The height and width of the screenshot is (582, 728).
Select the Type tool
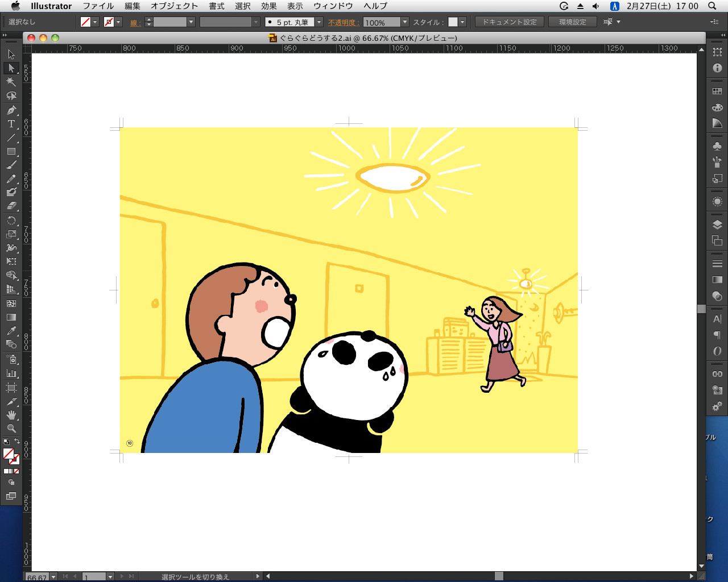click(x=11, y=123)
